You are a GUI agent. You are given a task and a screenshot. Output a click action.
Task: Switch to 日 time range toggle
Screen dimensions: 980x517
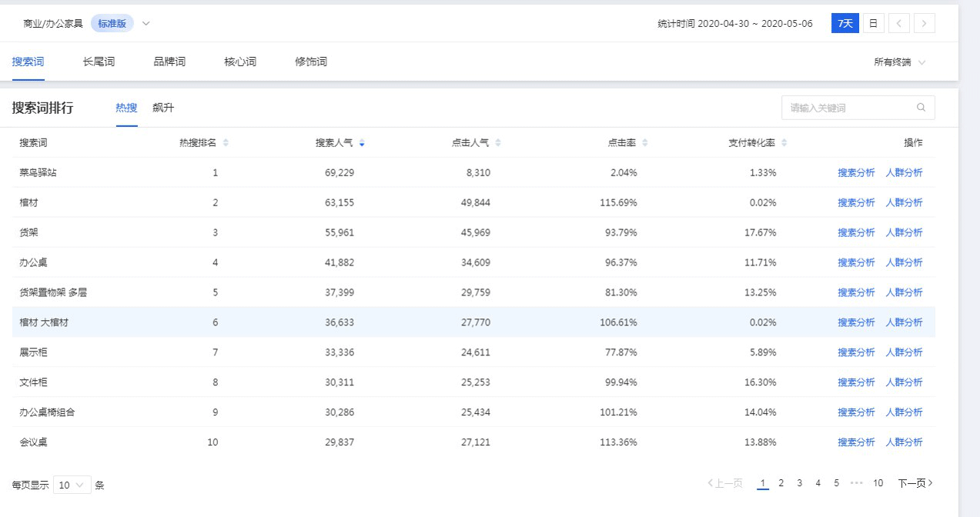[x=873, y=23]
